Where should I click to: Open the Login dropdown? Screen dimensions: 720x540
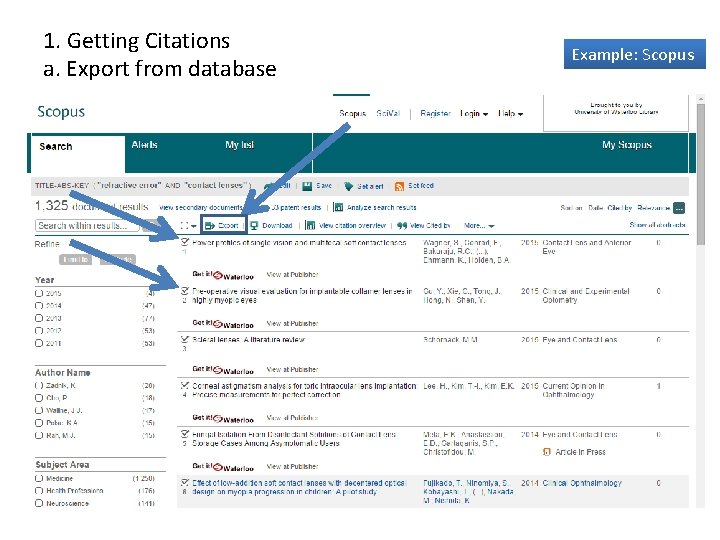474,113
